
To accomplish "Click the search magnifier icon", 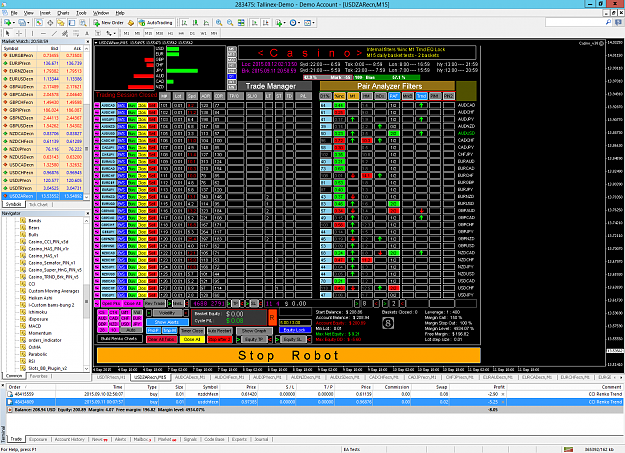I will point(608,23).
